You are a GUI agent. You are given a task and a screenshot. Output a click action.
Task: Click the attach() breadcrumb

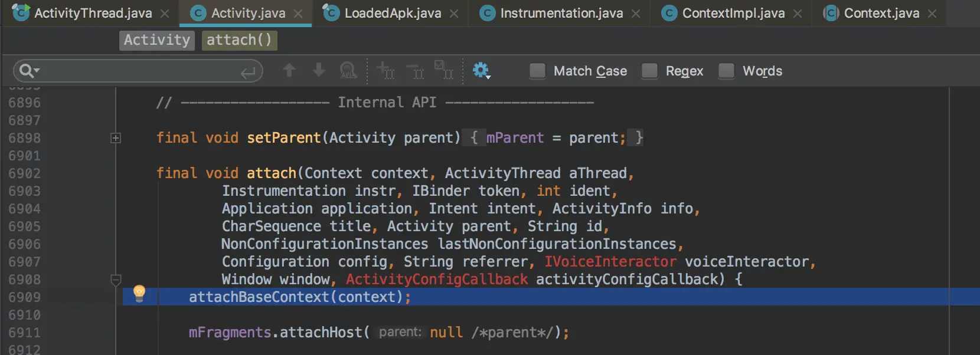pos(239,40)
